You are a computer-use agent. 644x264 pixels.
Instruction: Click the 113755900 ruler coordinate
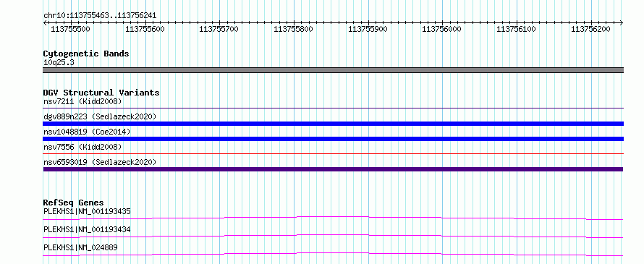click(368, 29)
